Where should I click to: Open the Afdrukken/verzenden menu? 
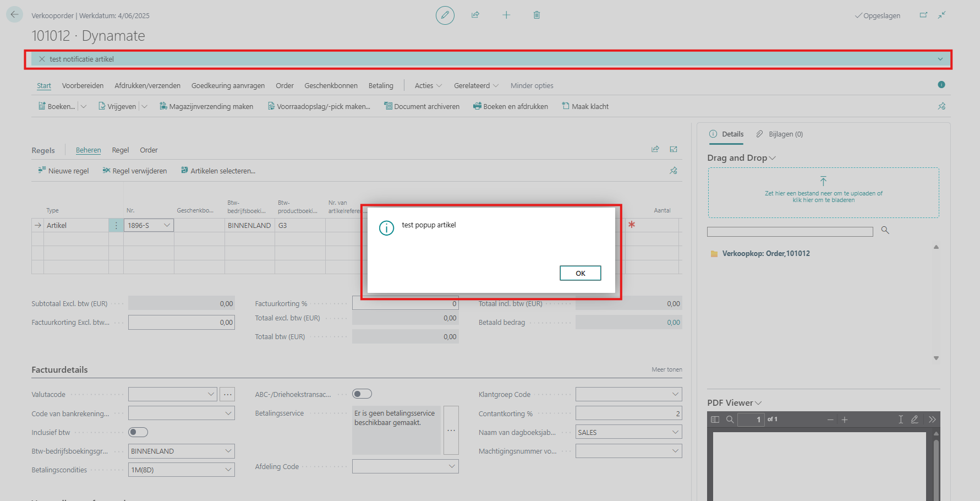pyautogui.click(x=147, y=86)
